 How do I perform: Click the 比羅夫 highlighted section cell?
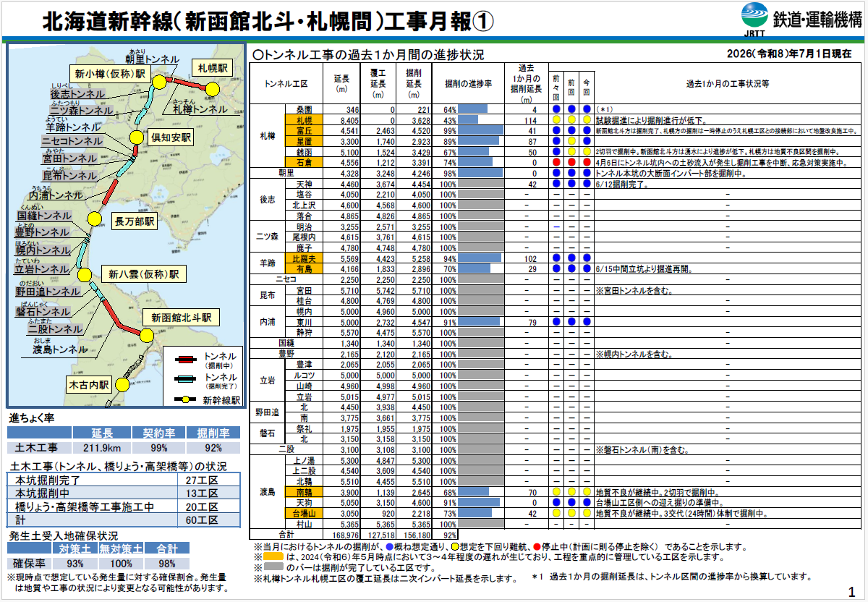tap(305, 258)
